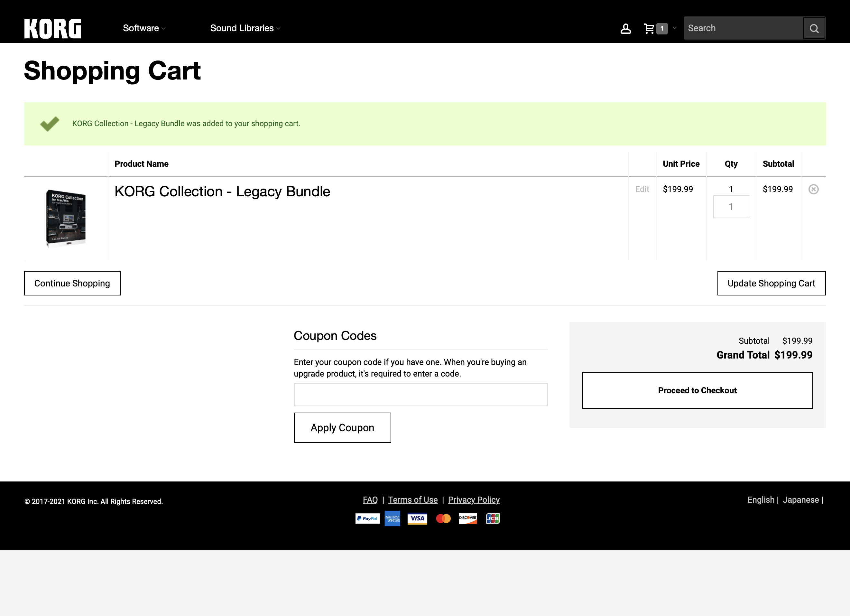Click the Product Name column header
The width and height of the screenshot is (850, 616).
click(141, 164)
